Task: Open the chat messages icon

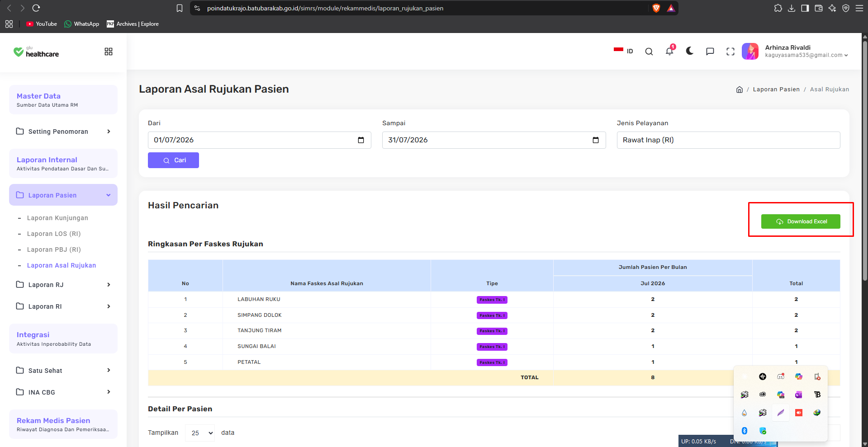Action: click(710, 52)
